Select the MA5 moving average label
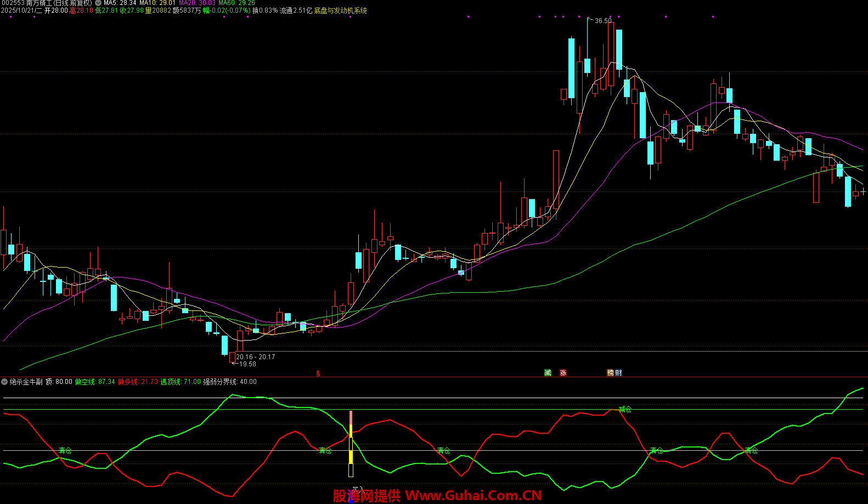Screen dimensions: 868x504 pyautogui.click(x=120, y=3)
